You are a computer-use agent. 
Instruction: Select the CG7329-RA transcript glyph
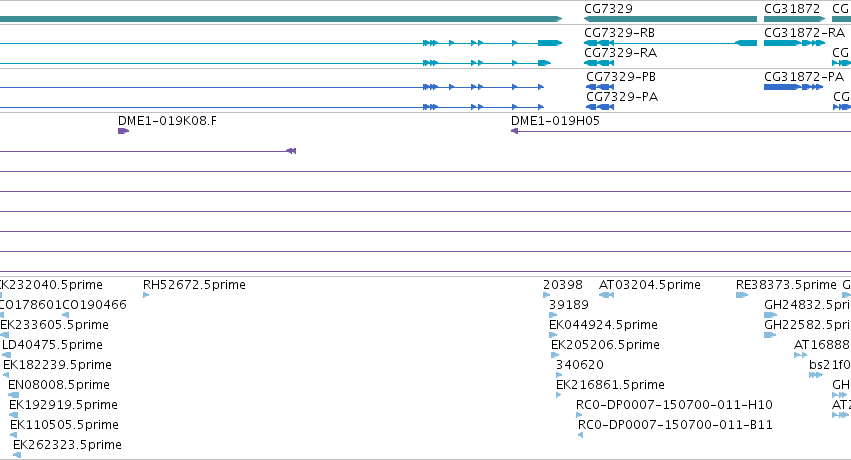[598, 63]
